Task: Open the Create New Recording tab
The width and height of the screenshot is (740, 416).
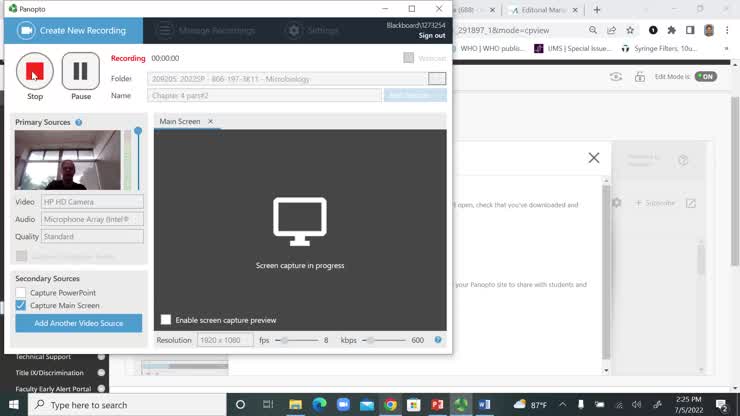Action: point(73,31)
